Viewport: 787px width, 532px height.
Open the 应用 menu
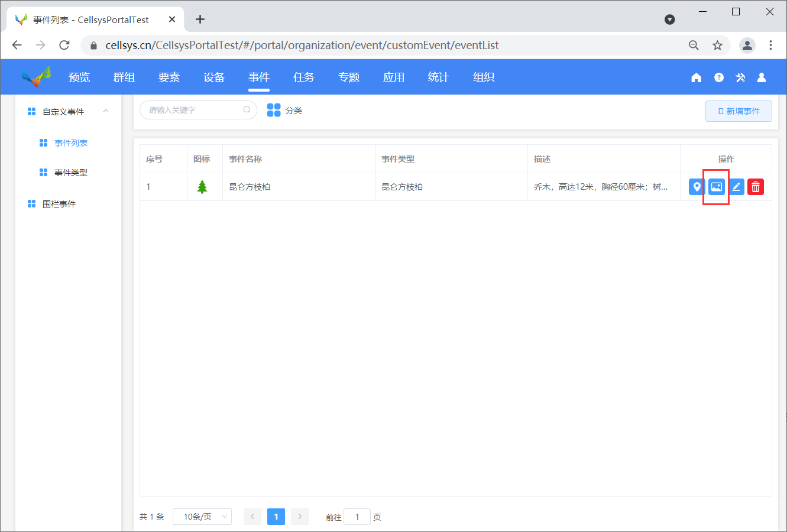tap(394, 77)
